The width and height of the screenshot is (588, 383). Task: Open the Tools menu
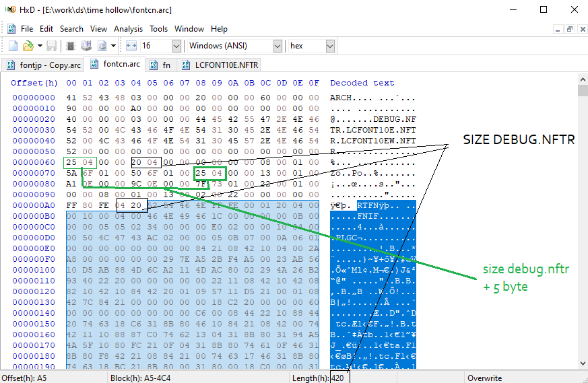(x=159, y=29)
